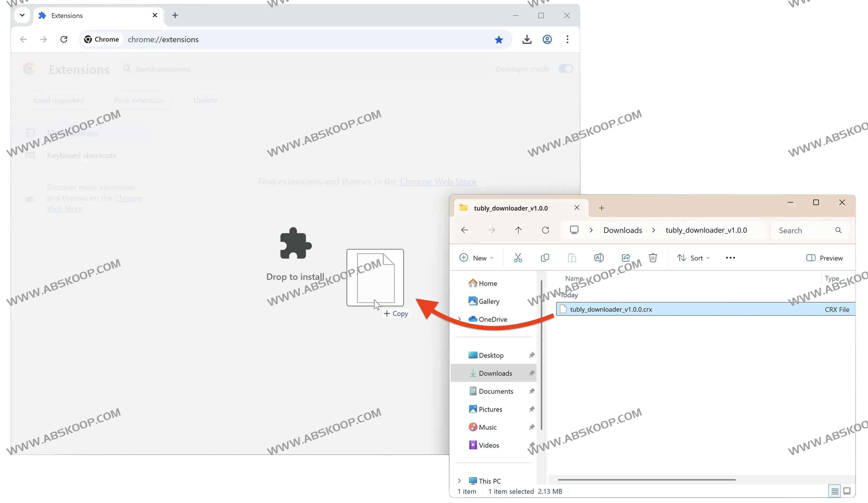Select Downloads in the navigation pane
Screen dimensions: 868x503
coord(495,373)
